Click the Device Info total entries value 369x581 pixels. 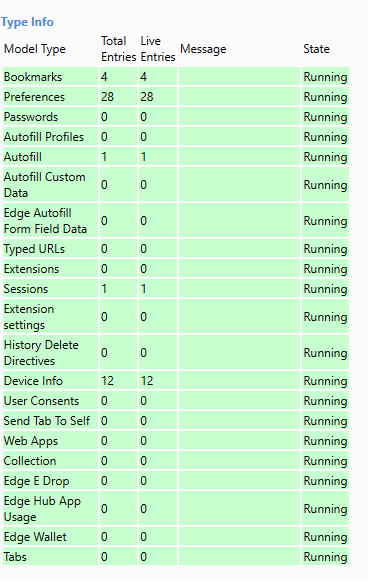(107, 381)
